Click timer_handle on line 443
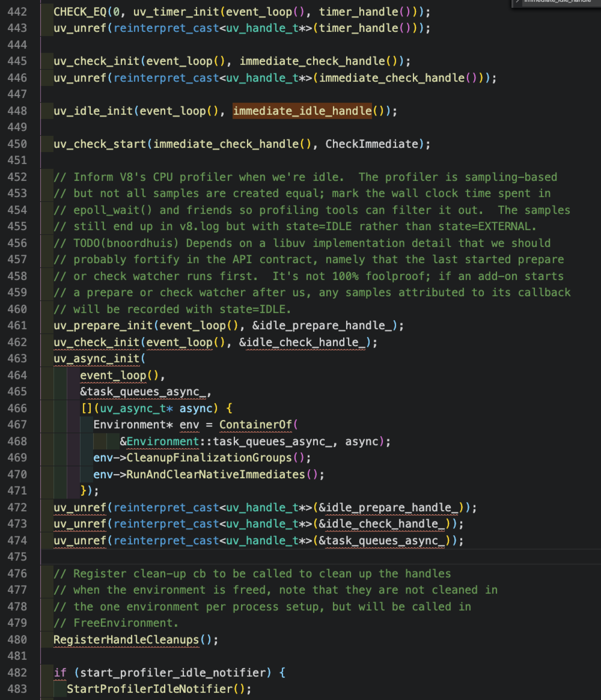This screenshot has height=700, width=601. click(x=358, y=28)
